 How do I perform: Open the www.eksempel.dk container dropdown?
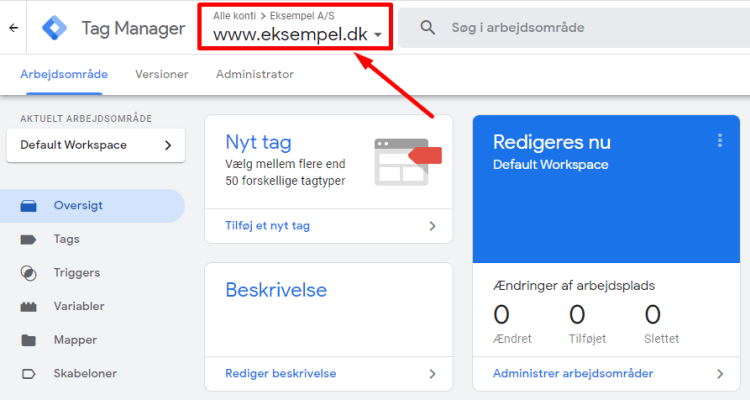point(297,35)
